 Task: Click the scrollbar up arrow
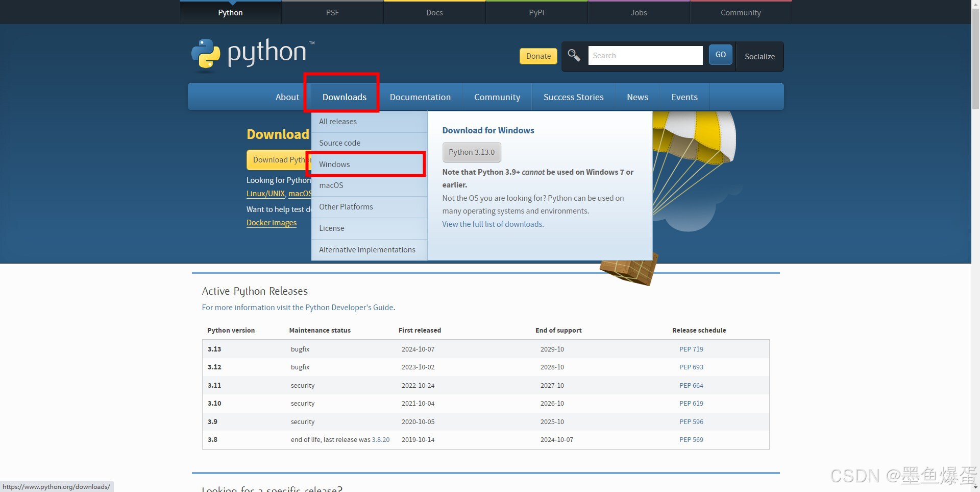[x=975, y=4]
